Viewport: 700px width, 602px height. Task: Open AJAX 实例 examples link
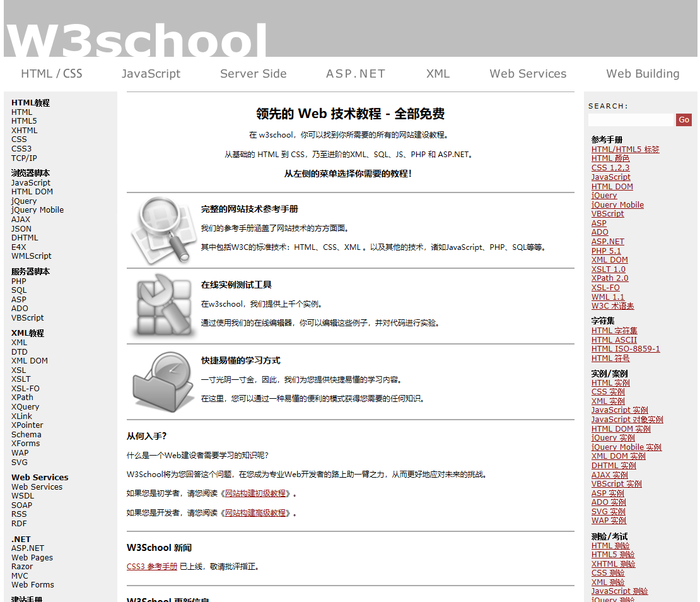point(609,475)
